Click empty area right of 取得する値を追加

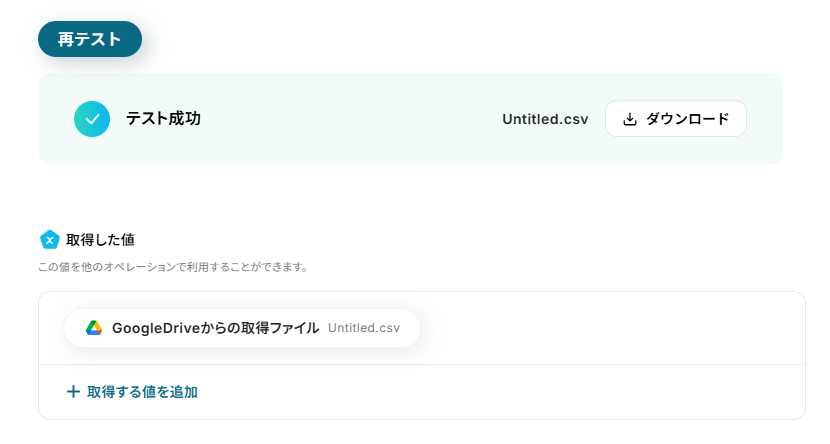point(498,392)
